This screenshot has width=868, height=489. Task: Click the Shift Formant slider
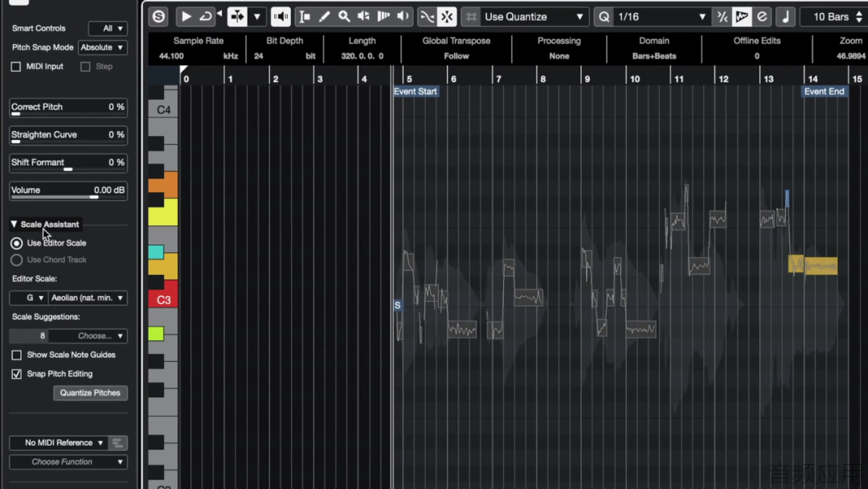[68, 162]
